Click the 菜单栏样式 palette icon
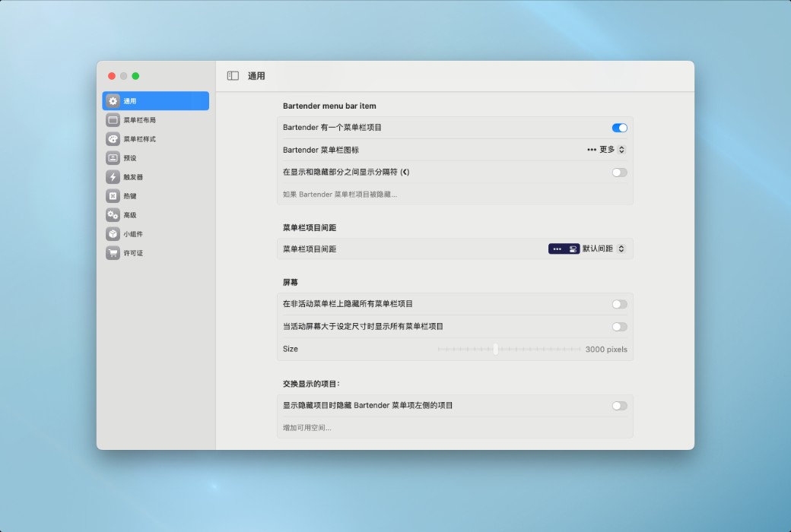Viewport: 791px width, 532px height. (x=113, y=138)
